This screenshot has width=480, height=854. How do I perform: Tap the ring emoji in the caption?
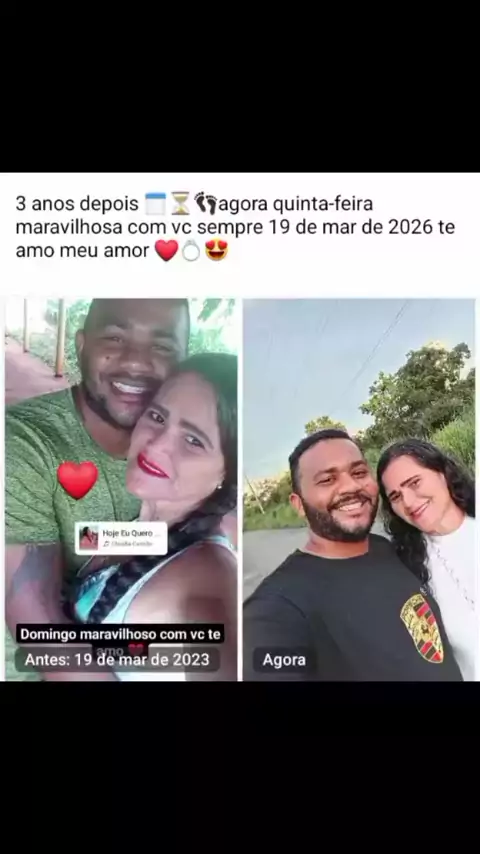tap(191, 251)
